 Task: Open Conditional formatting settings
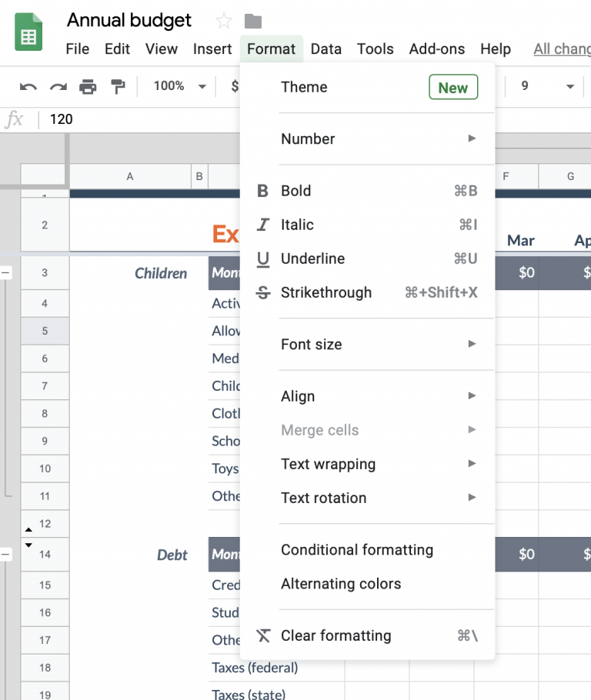pos(357,549)
